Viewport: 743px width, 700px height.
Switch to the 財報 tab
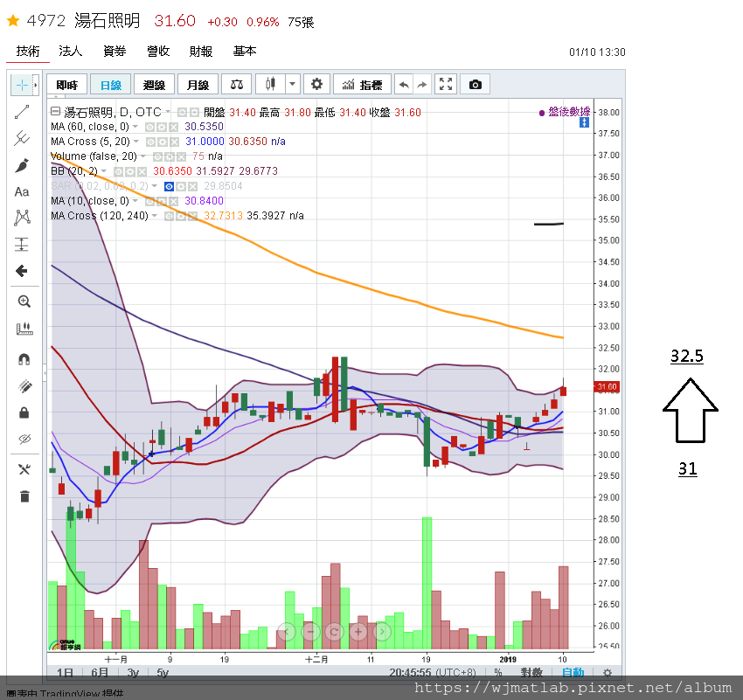(201, 52)
